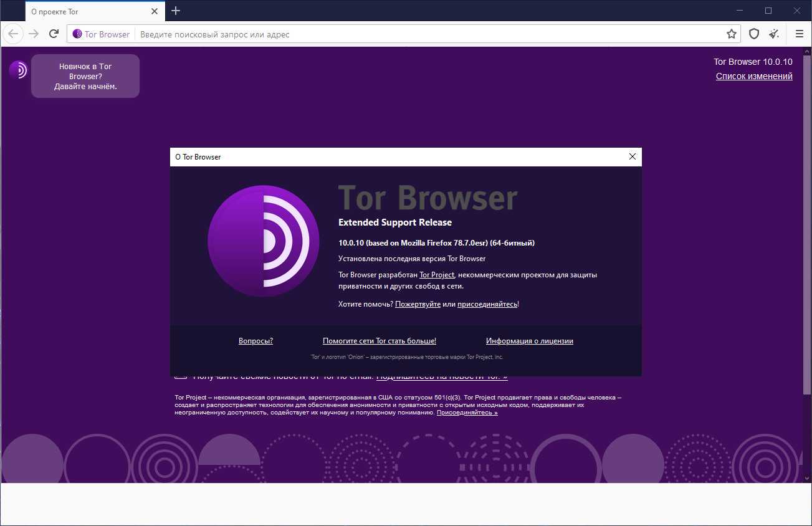Click the Tor onion logo beside onboarding bubble

[x=18, y=70]
